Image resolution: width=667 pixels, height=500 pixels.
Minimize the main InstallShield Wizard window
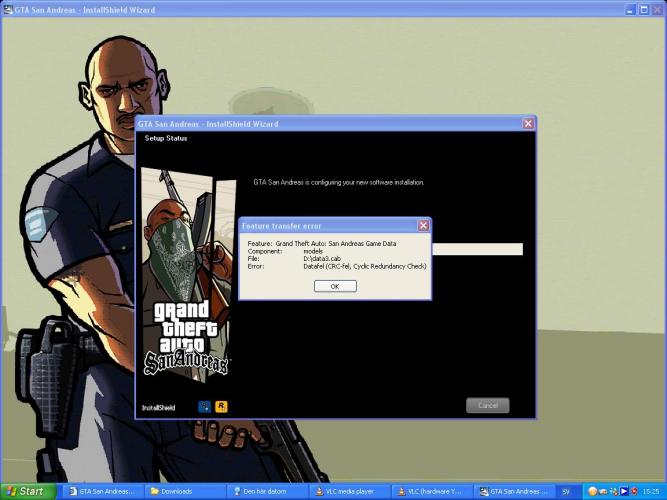pyautogui.click(x=631, y=9)
